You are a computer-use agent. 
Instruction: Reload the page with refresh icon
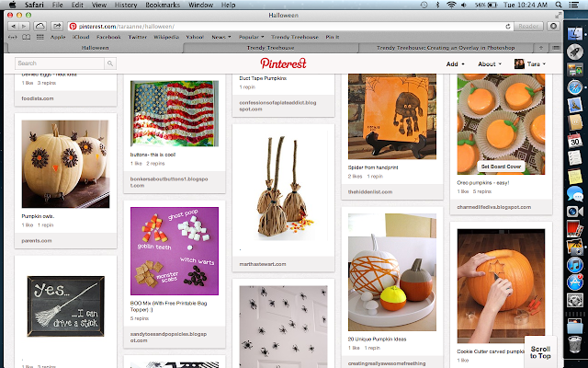point(508,27)
